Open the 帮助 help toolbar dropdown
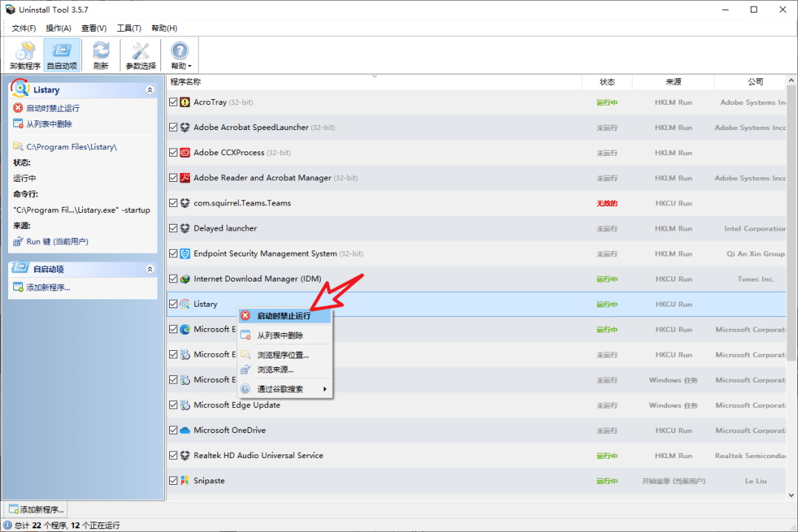 pyautogui.click(x=180, y=55)
